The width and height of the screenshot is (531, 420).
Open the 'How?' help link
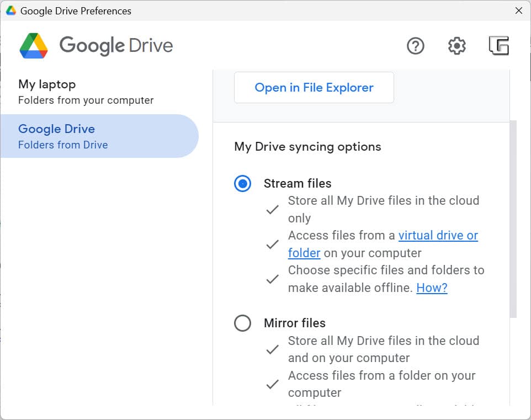432,288
